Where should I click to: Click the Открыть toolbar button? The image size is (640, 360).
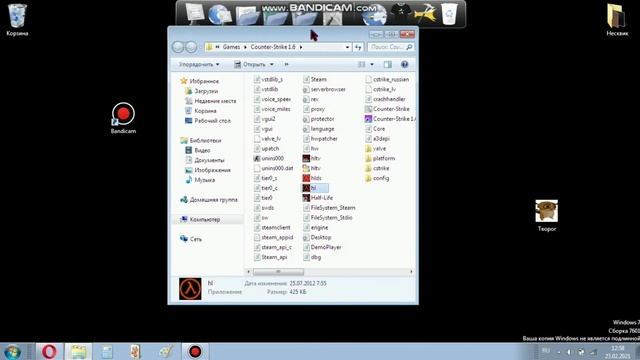pos(250,64)
